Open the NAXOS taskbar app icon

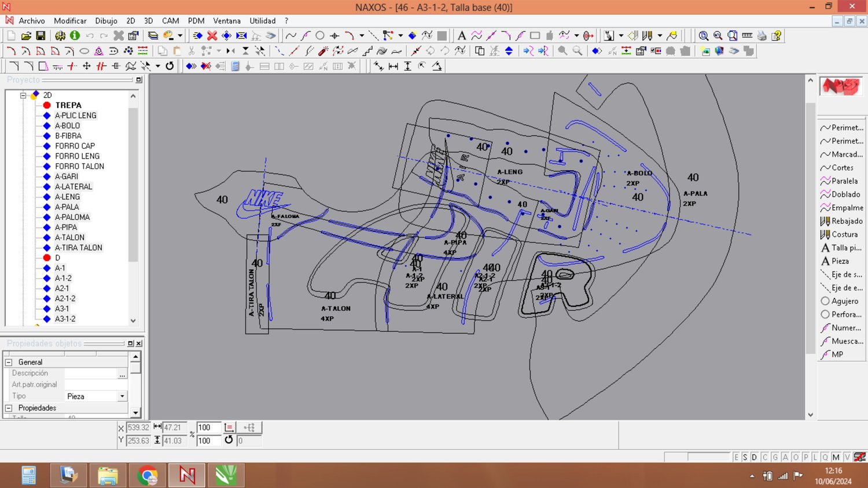[x=187, y=475]
